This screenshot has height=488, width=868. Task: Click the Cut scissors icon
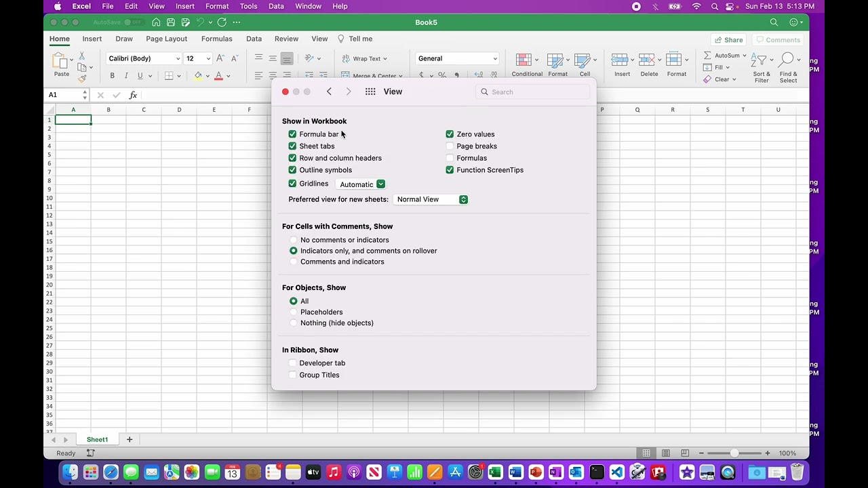click(x=81, y=56)
